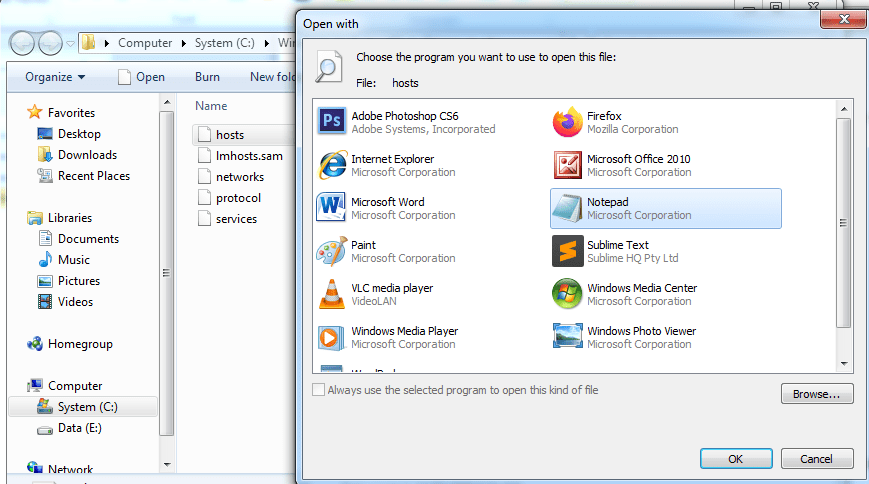Click the Favorites star icon
The width and height of the screenshot is (869, 484).
[x=34, y=112]
